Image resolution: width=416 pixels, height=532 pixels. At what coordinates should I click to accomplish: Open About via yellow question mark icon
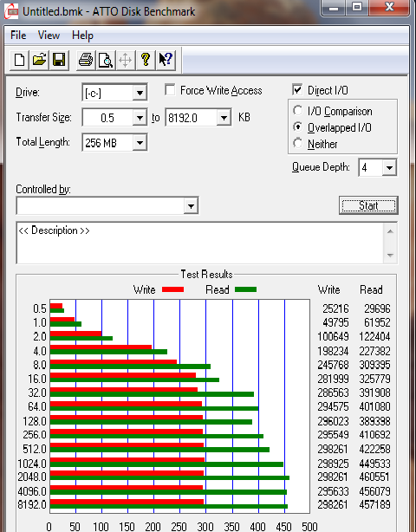click(x=146, y=61)
